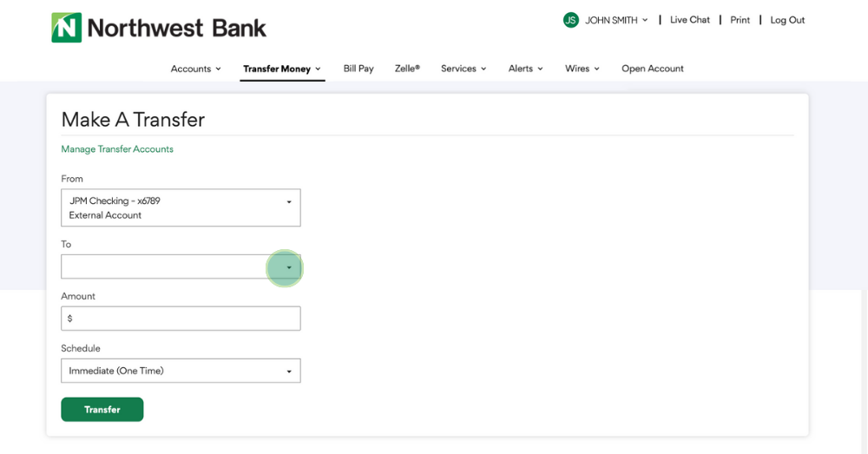The image size is (868, 454).
Task: Select Open Account in navigation
Action: tap(653, 69)
